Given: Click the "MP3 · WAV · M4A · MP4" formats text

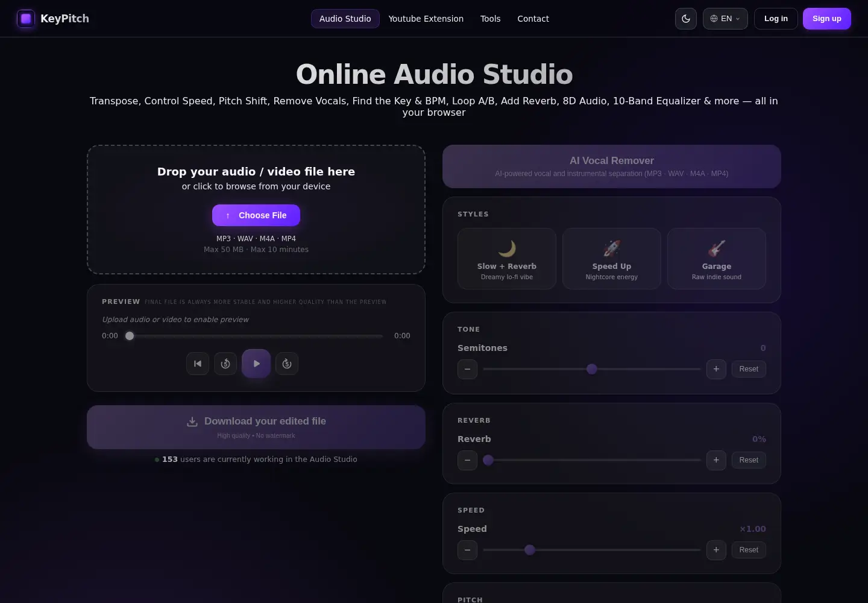Looking at the screenshot, I should (x=256, y=239).
